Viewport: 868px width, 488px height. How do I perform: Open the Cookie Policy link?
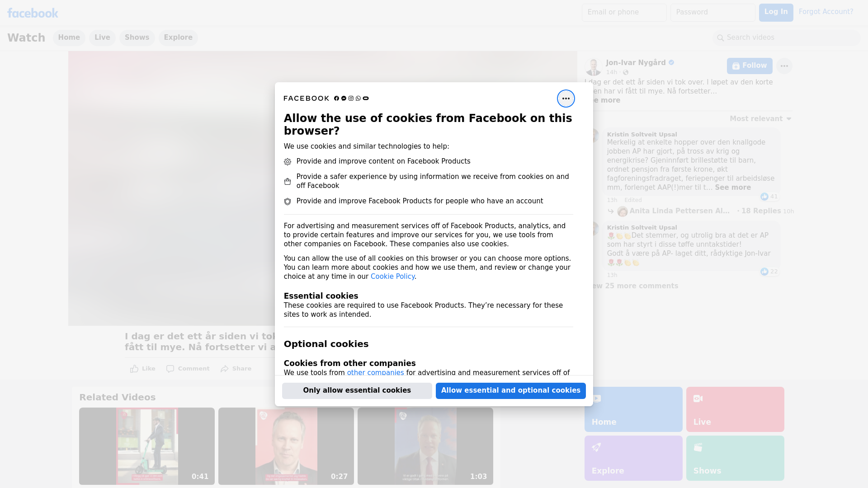[392, 277]
